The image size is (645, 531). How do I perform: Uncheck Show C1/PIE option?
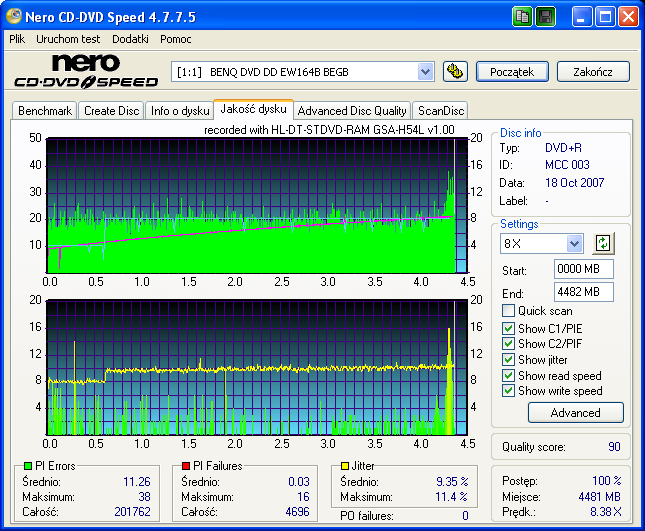point(509,327)
